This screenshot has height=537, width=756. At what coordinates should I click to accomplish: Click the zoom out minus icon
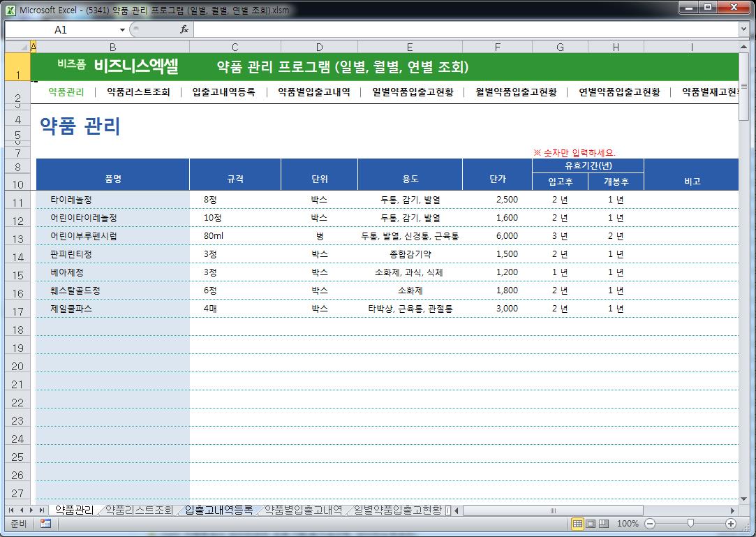[650, 524]
